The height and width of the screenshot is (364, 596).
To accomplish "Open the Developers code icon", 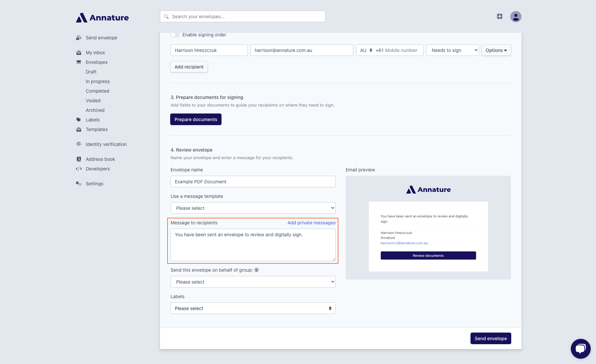I will click(x=79, y=169).
